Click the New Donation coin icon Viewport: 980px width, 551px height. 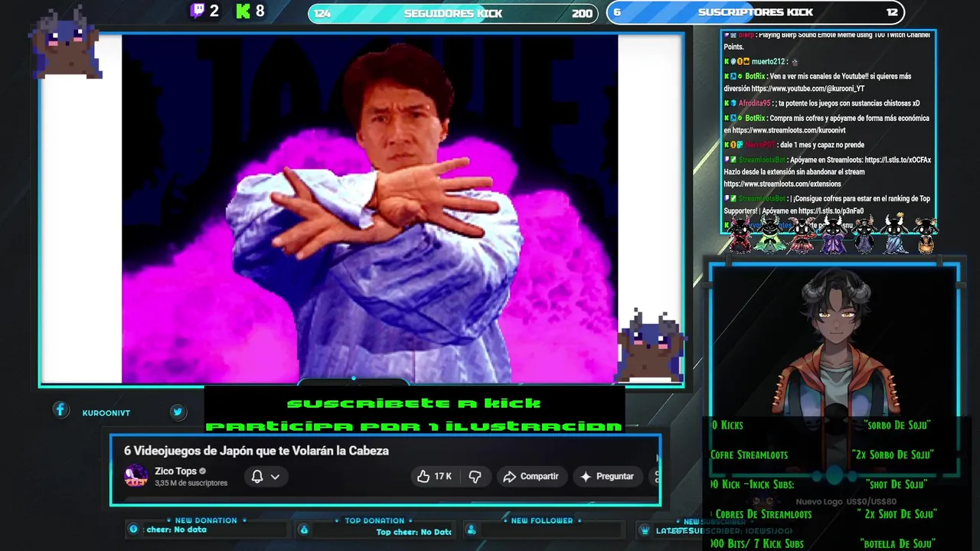133,529
